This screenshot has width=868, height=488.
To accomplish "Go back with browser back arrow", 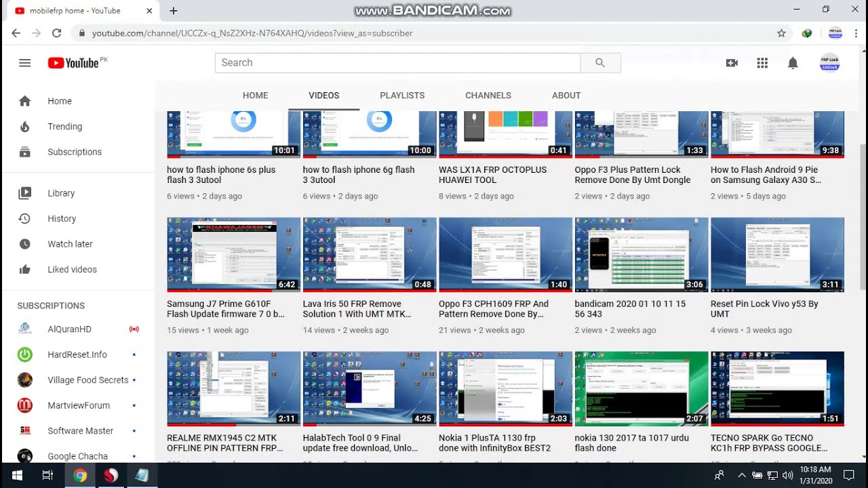I will pyautogui.click(x=16, y=33).
